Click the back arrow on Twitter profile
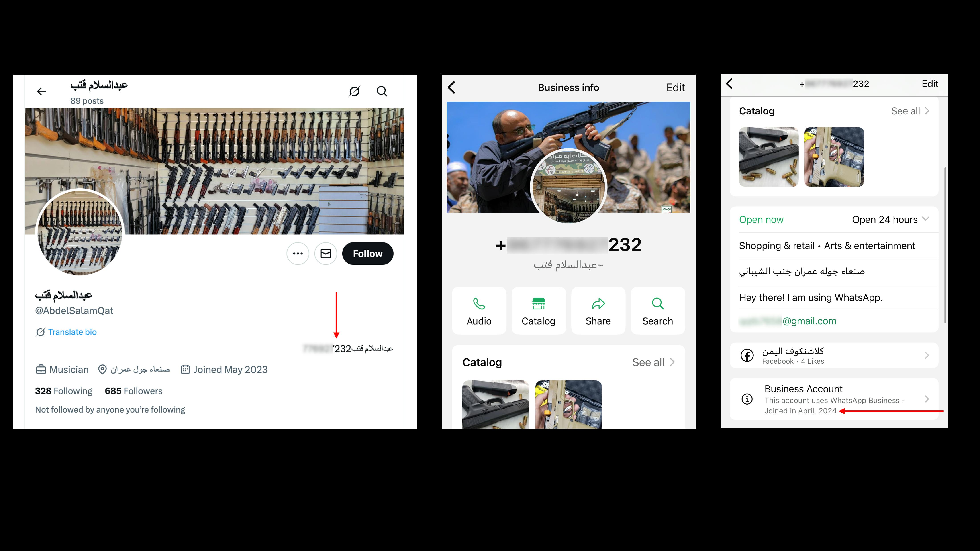The image size is (980, 551). pos(41,91)
